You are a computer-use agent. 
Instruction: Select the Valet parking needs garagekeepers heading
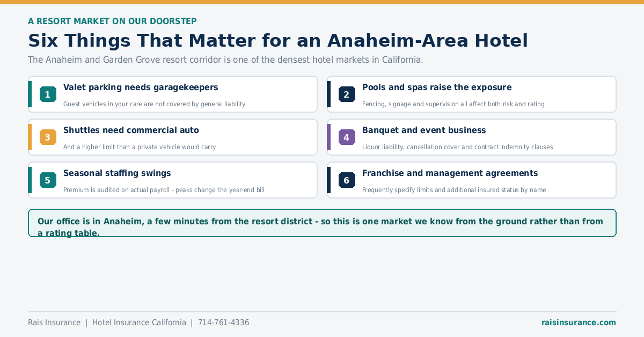141,87
